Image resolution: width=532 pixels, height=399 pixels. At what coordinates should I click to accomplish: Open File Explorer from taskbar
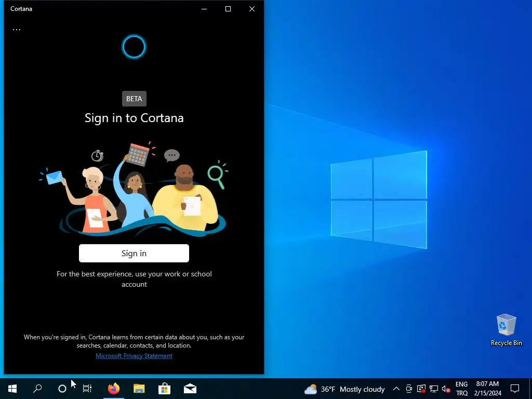pos(139,389)
